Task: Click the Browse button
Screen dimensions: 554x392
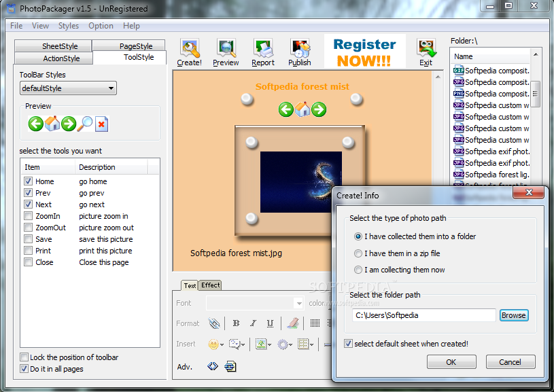Action: point(514,315)
